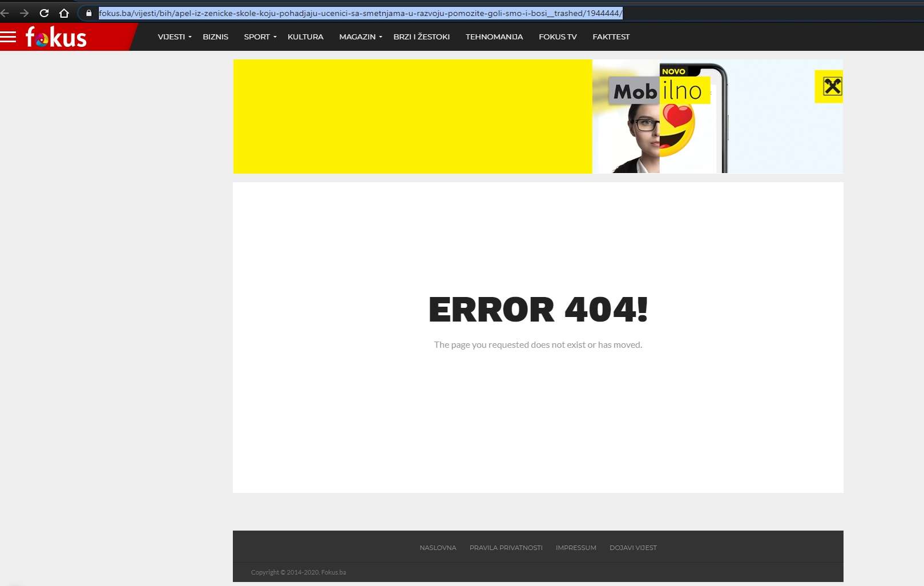The image size is (924, 586).
Task: Click the browser back arrow
Action: pos(5,13)
